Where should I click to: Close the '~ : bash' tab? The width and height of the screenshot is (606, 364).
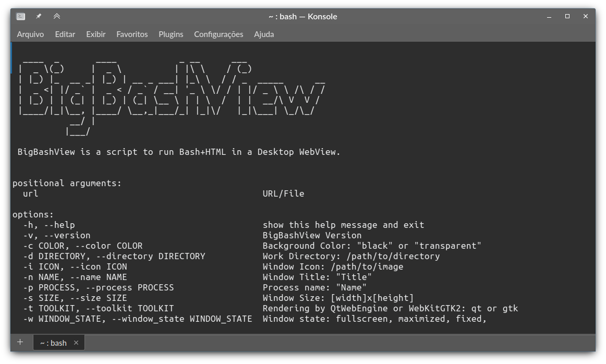tap(76, 343)
